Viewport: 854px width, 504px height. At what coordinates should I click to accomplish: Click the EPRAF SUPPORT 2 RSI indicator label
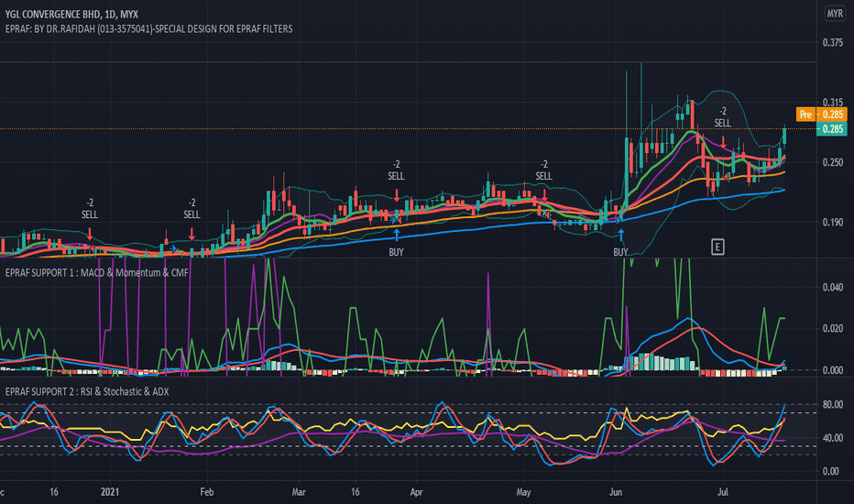[x=87, y=391]
